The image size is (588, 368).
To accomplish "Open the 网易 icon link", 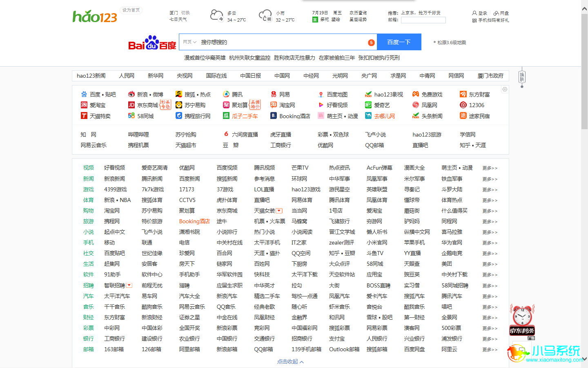I will click(274, 94).
